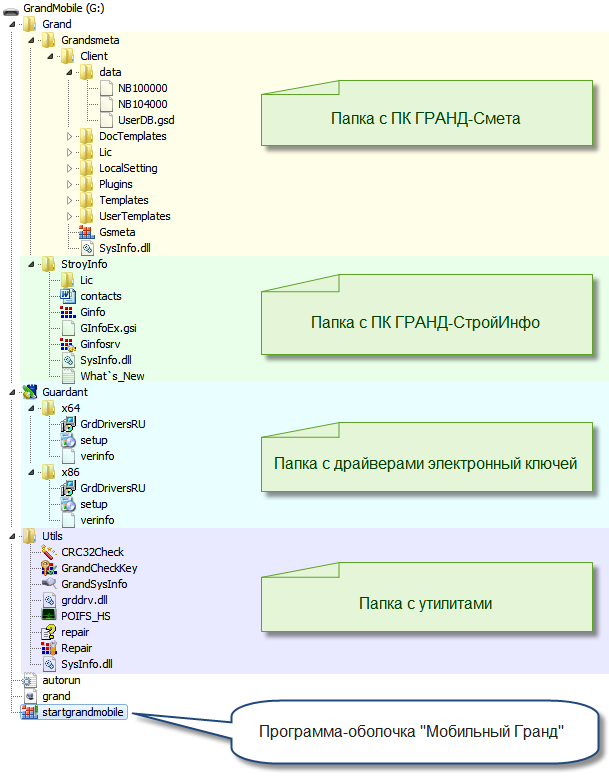The image size is (609, 777).
Task: Expand the UserTemplates folder
Action: 69,216
